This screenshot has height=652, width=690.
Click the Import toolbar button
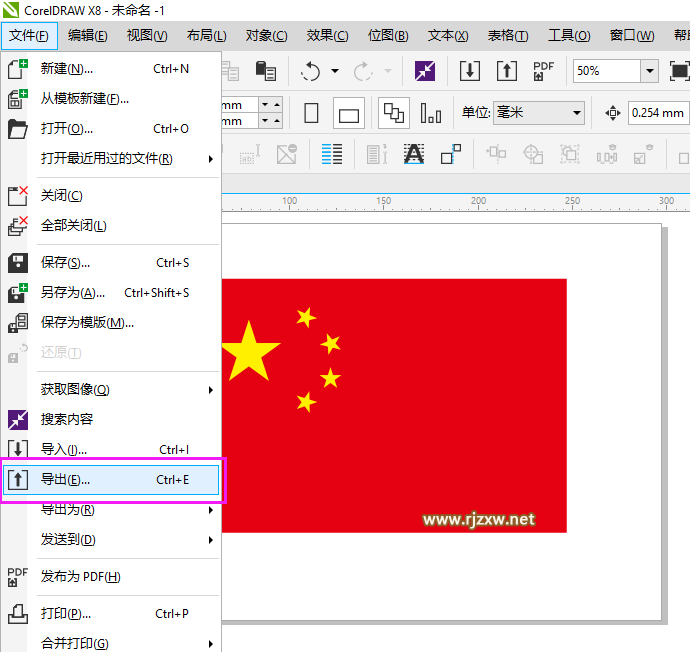tap(470, 71)
